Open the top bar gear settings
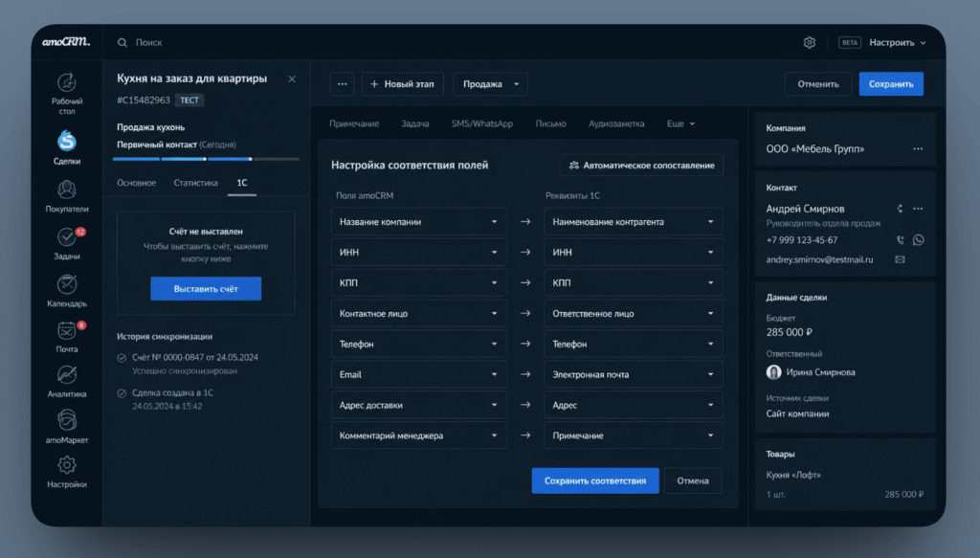The height and width of the screenshot is (558, 980). coord(810,42)
